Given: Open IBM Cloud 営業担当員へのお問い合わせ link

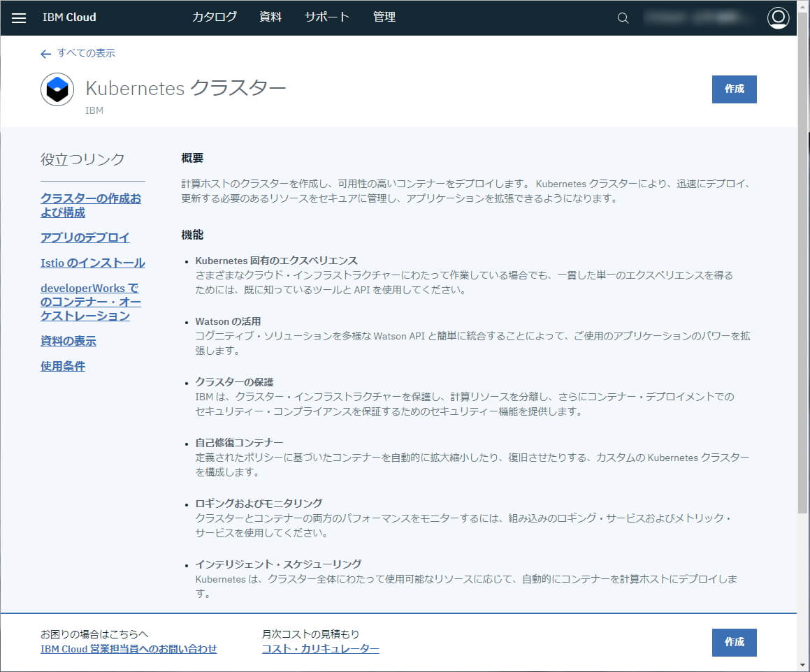Looking at the screenshot, I should point(129,649).
